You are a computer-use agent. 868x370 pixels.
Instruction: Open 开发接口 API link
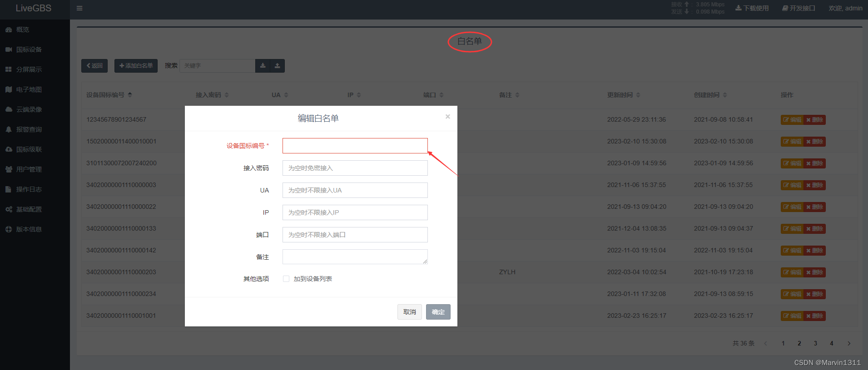[799, 8]
